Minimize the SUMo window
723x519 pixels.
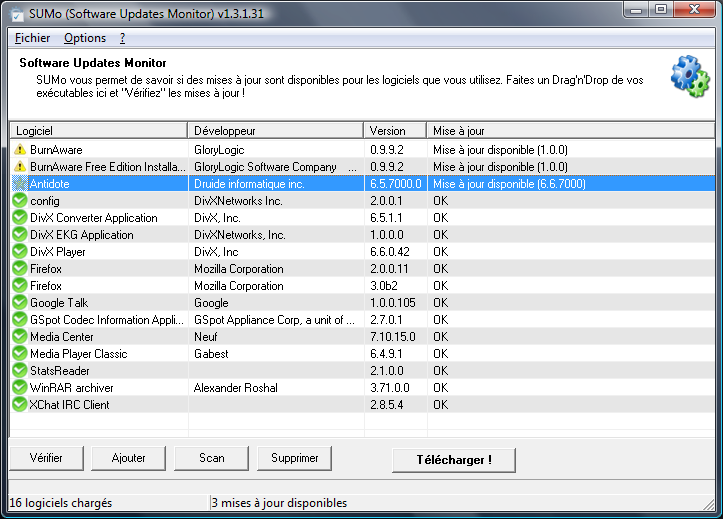click(636, 10)
